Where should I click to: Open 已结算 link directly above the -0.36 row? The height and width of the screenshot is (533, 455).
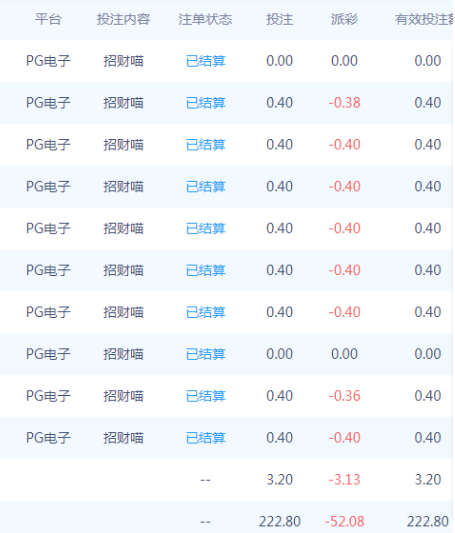(206, 354)
